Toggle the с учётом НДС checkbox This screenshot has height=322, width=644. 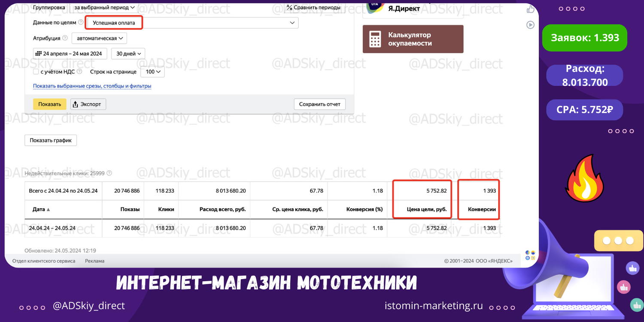tap(36, 72)
